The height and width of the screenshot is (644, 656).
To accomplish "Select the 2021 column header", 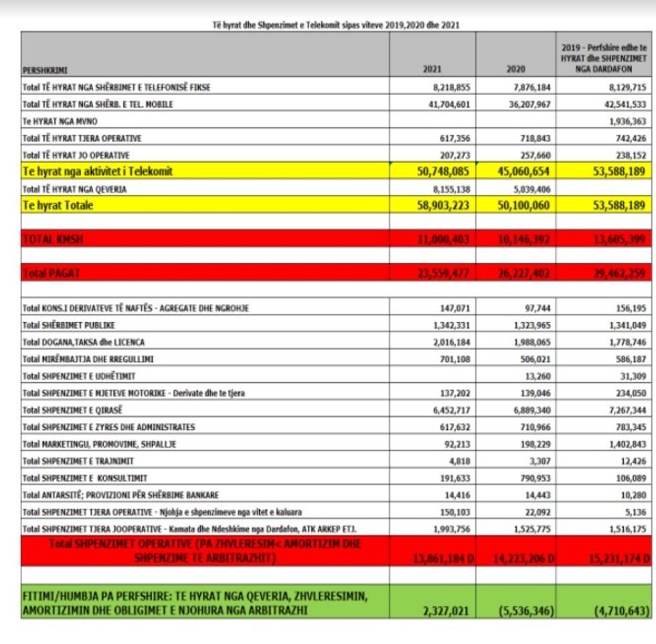I will (x=432, y=69).
